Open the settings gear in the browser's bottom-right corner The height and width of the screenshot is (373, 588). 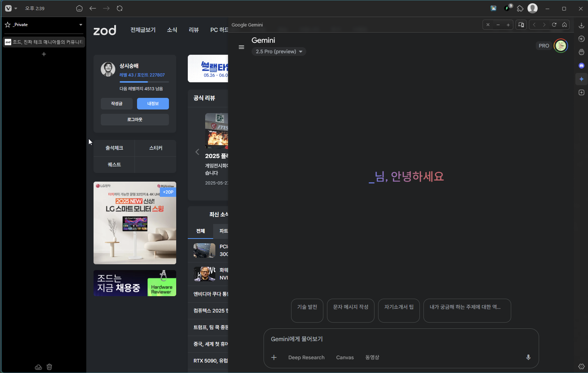(581, 366)
